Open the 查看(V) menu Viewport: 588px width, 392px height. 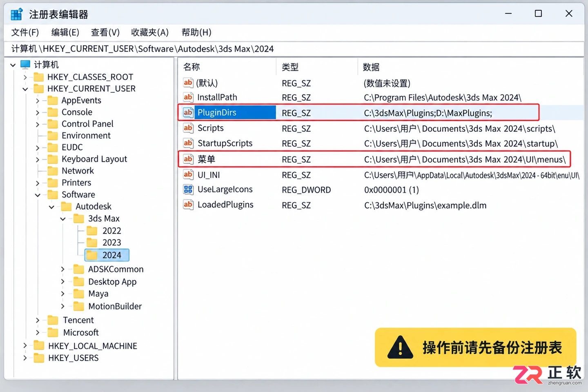(x=105, y=32)
